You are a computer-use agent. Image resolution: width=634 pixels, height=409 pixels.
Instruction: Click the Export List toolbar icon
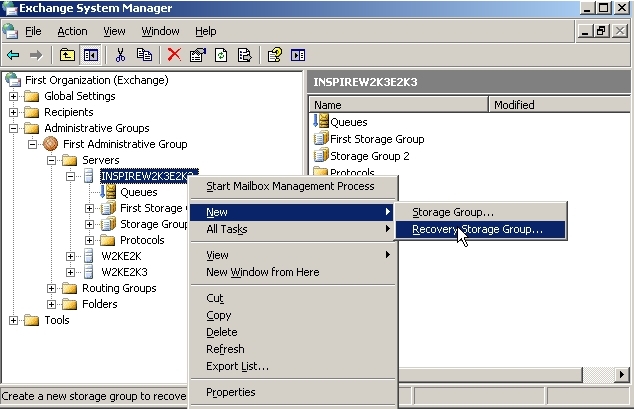(245, 55)
